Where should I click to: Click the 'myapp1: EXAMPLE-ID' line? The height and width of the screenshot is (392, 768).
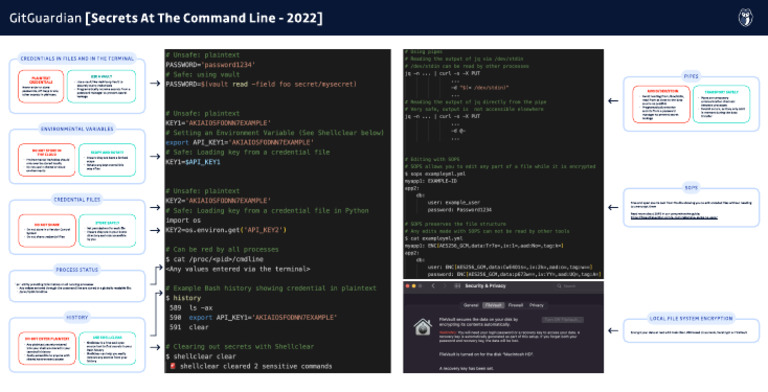pos(431,181)
